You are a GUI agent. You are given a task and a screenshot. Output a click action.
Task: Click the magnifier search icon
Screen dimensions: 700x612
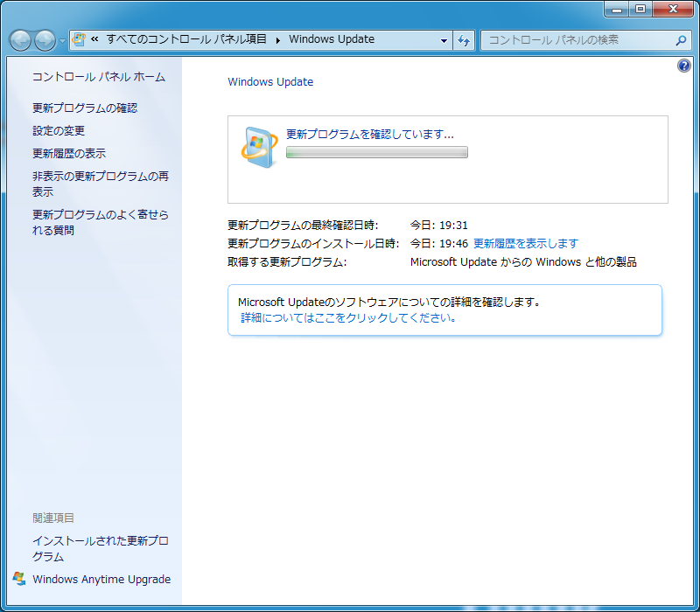pyautogui.click(x=682, y=40)
